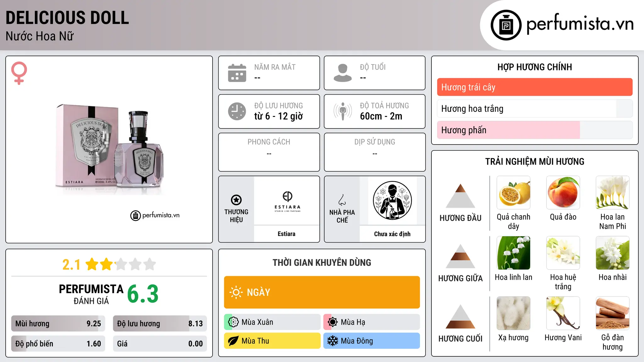Image resolution: width=644 pixels, height=362 pixels.
Task: Click the spring flower icon
Action: tap(233, 322)
